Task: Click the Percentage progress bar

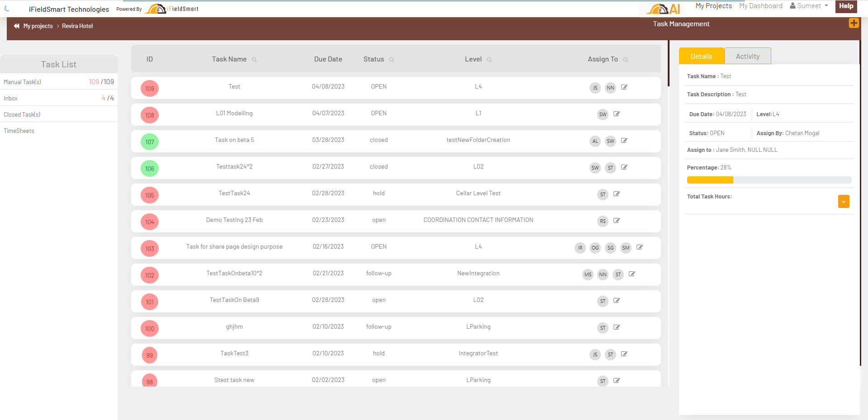Action: click(769, 180)
